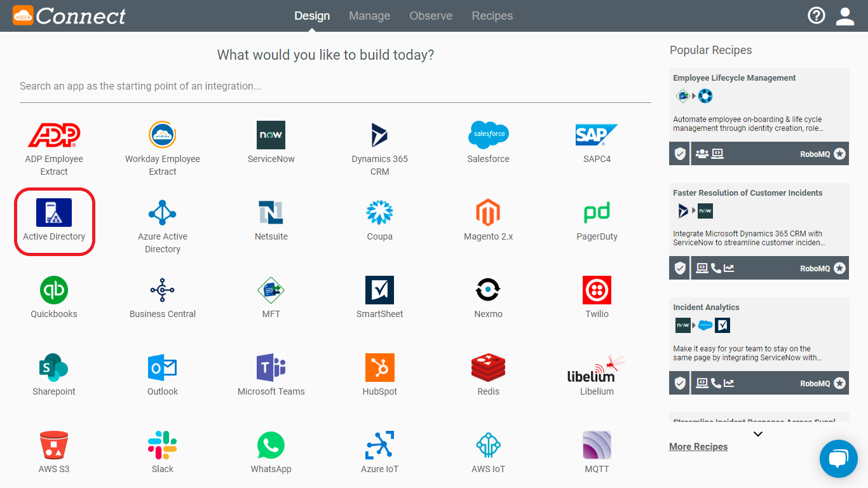This screenshot has height=488, width=868.
Task: Switch to the Observe tab
Action: tap(431, 16)
